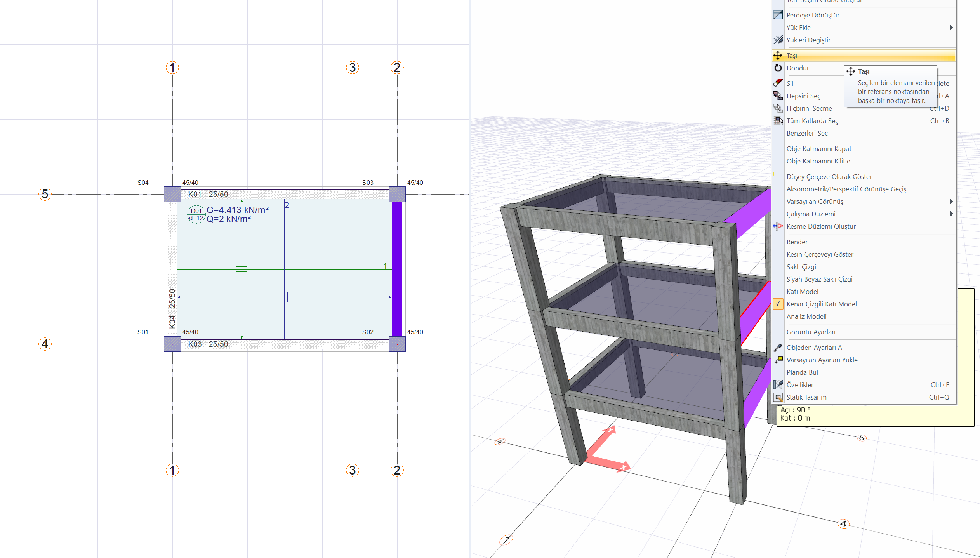Choose Benzerleri Seç from context menu
Screen dimensions: 980x558
click(807, 133)
